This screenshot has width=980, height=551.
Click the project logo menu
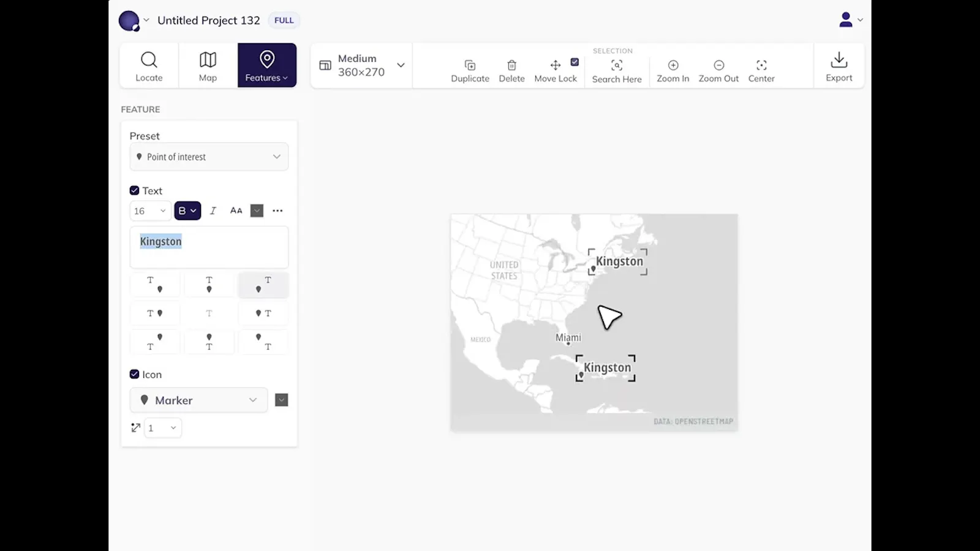(129, 20)
